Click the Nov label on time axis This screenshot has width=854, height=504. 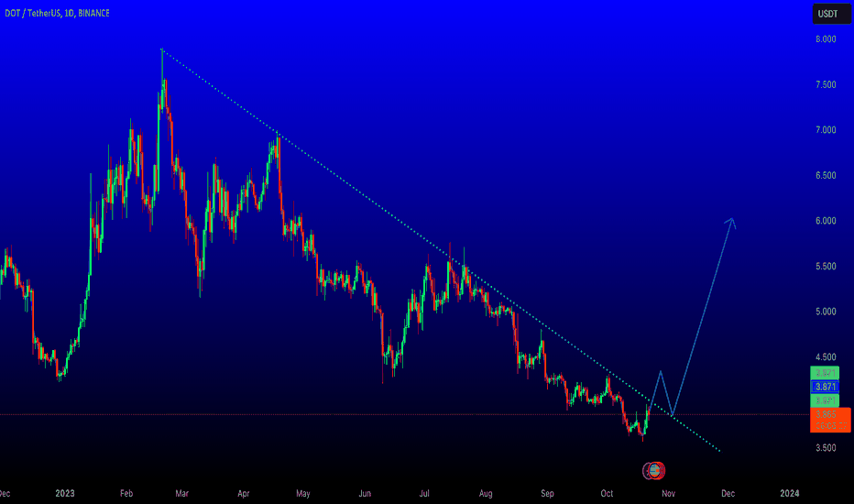coord(668,493)
